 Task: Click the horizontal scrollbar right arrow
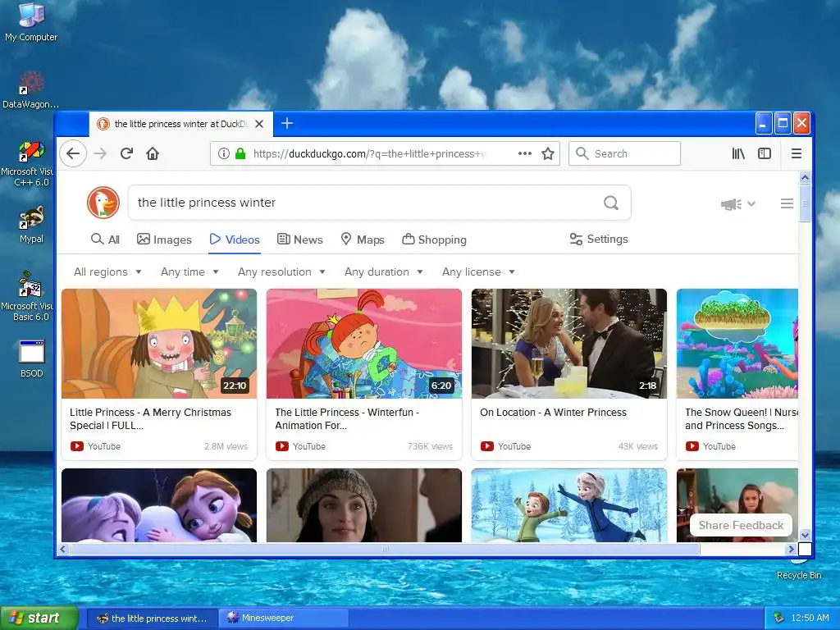pos(791,549)
